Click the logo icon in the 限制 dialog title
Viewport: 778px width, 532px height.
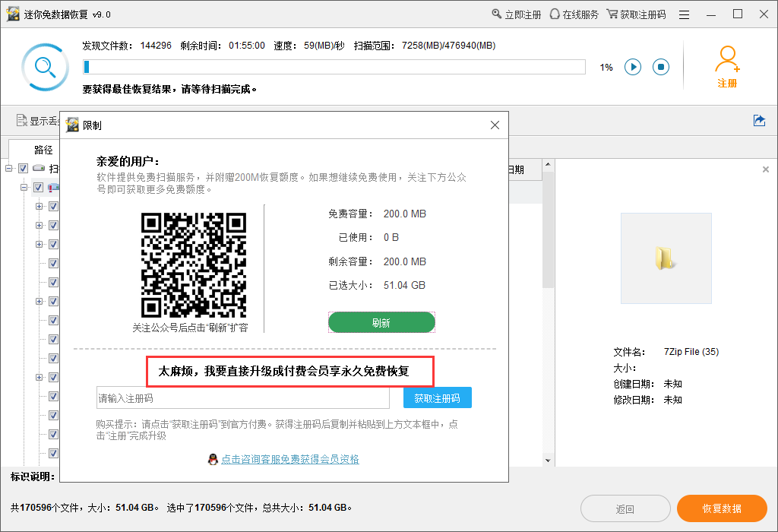pos(72,125)
